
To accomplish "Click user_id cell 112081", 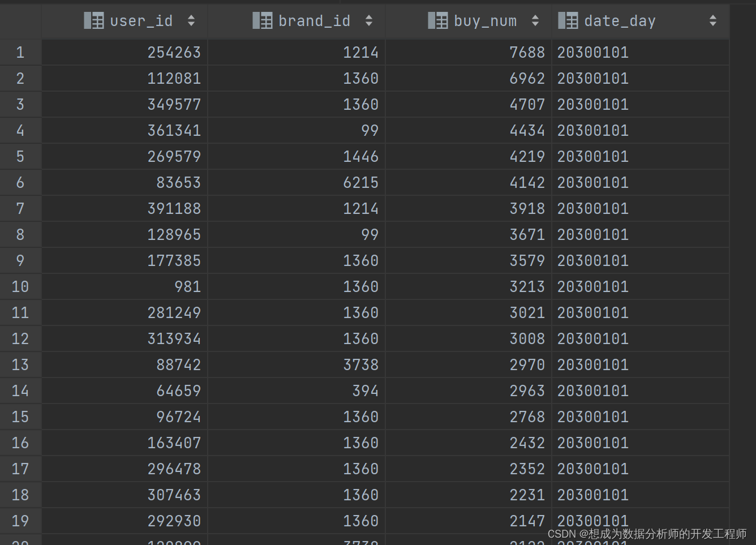I will point(124,79).
